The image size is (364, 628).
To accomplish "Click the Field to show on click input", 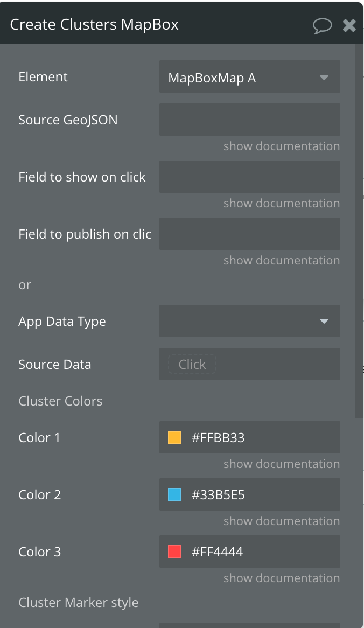I will click(249, 177).
